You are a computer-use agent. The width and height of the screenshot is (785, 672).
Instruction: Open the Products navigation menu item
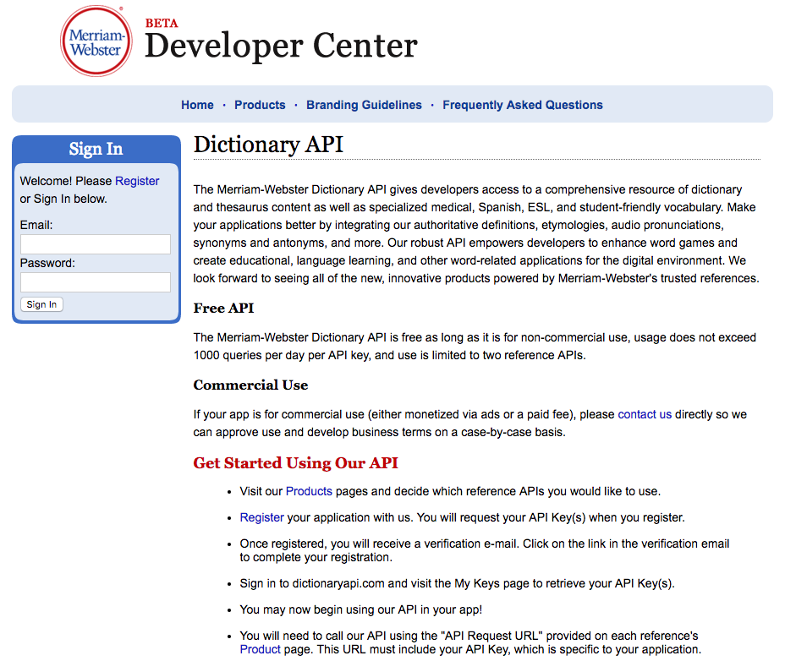[x=260, y=105]
